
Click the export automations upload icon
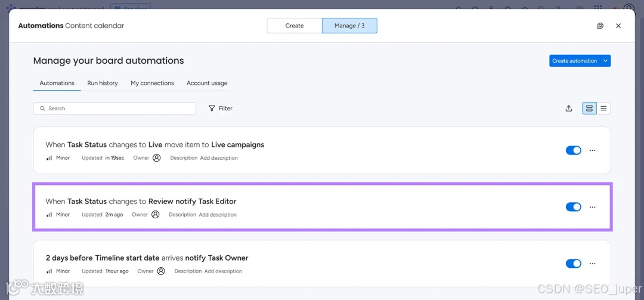tap(569, 109)
